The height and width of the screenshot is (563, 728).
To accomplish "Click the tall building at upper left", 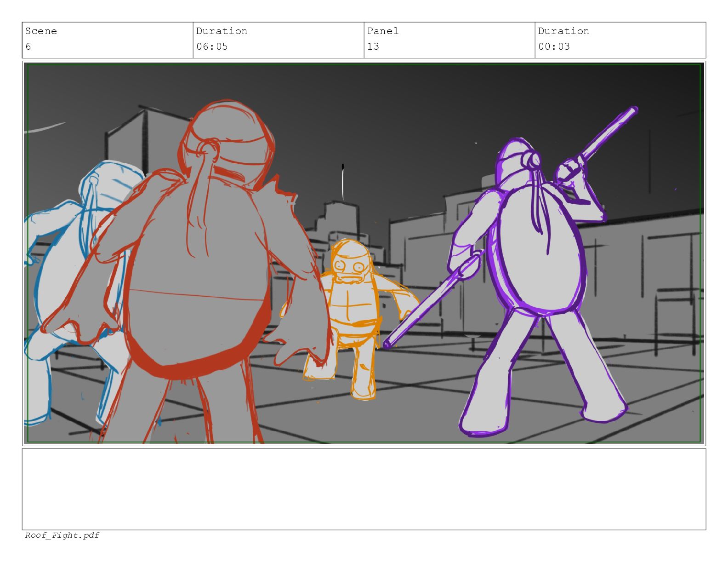I will click(x=126, y=138).
